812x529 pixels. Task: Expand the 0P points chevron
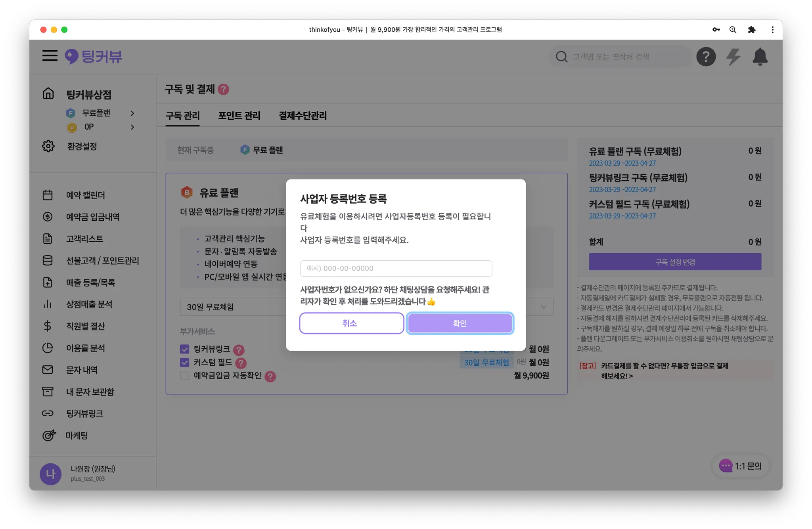(132, 127)
